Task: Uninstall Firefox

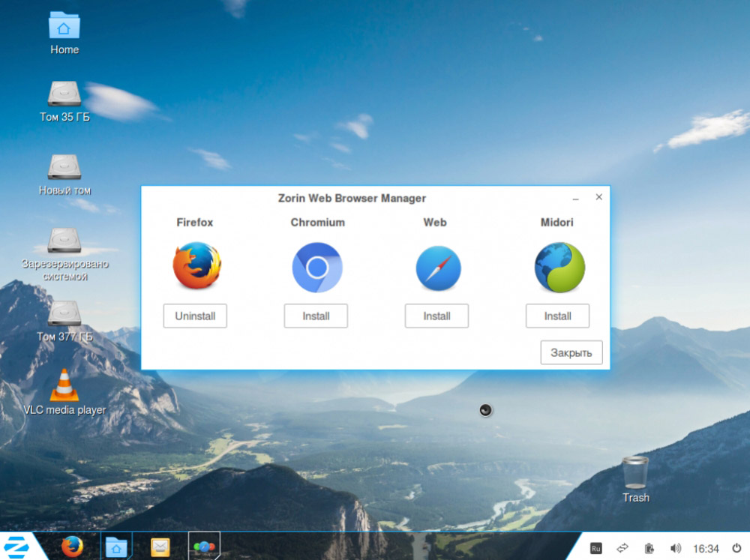Action: point(195,316)
